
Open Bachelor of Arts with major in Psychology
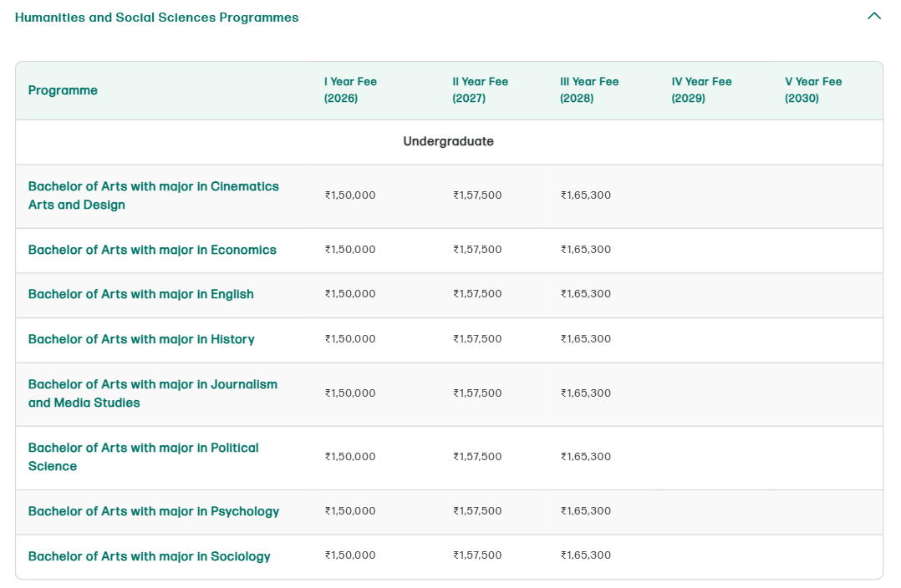pos(154,511)
